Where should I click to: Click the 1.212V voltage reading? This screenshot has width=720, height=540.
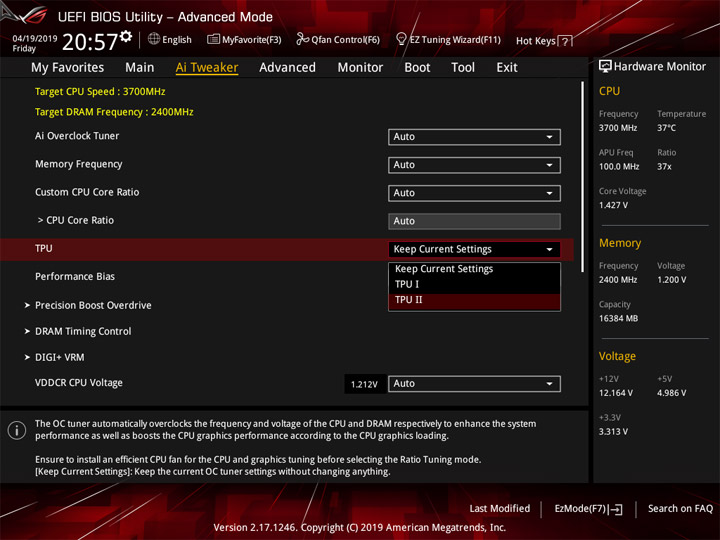point(364,384)
